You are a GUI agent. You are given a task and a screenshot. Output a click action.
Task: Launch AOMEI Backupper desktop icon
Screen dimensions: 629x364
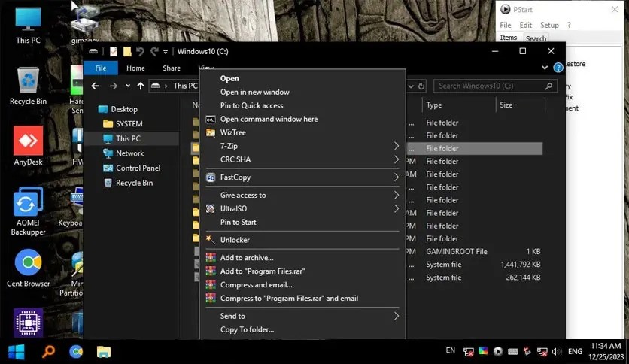tap(28, 211)
